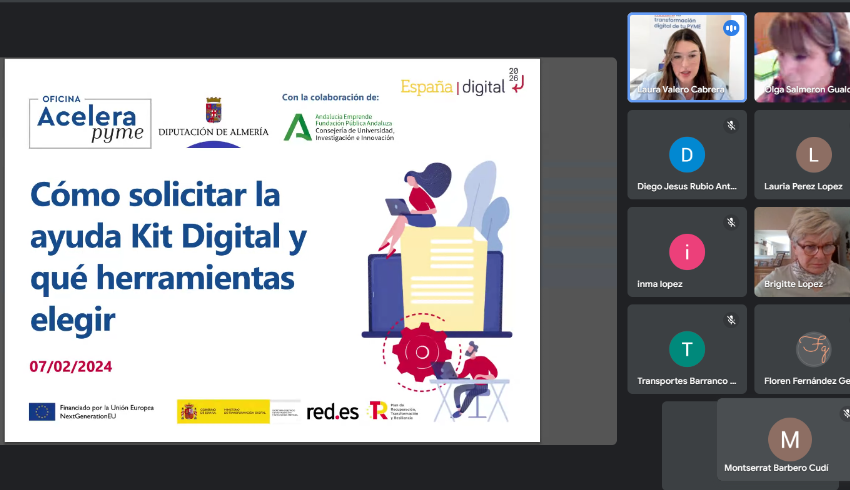This screenshot has height=490, width=850.
Task: Click the muted mic icon on Montserrat's tile
Action: (847, 414)
